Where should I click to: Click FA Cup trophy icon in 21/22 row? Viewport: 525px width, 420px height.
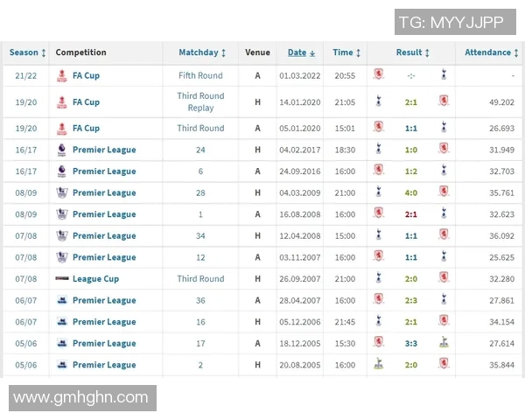tap(62, 75)
